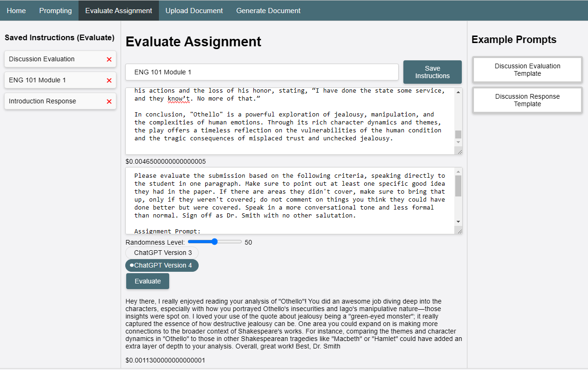588x370 pixels.
Task: Click the essay text area scrollbar thumb
Action: click(458, 134)
